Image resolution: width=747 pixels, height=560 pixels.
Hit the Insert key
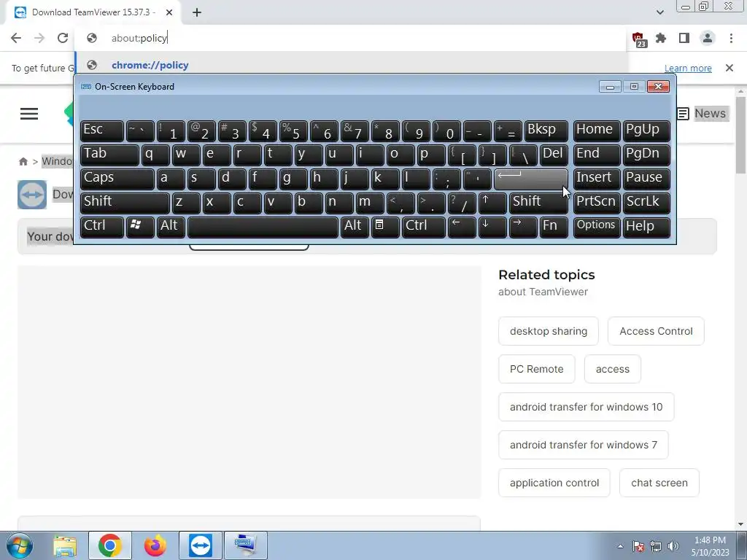597,179
